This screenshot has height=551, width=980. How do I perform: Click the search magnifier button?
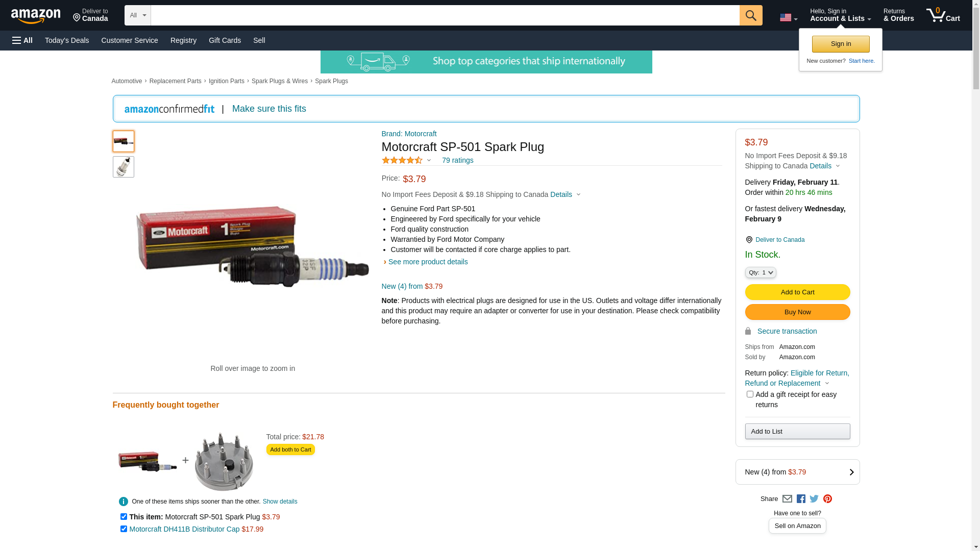(x=750, y=15)
